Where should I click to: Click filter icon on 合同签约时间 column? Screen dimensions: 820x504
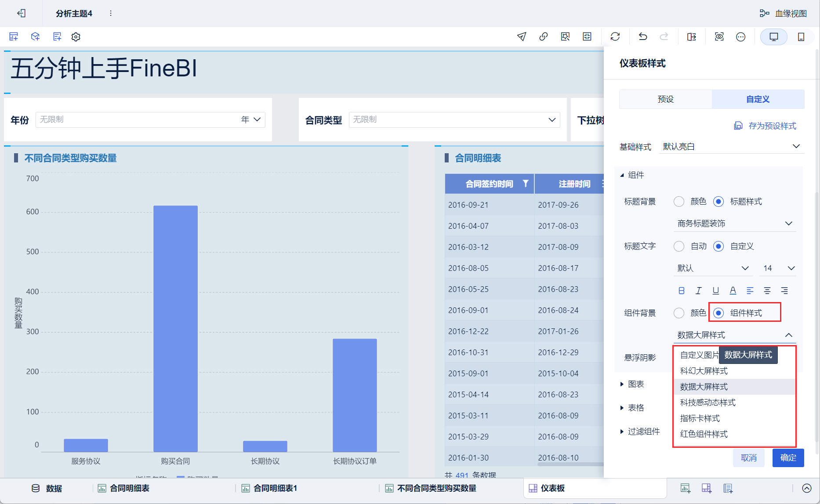[526, 184]
